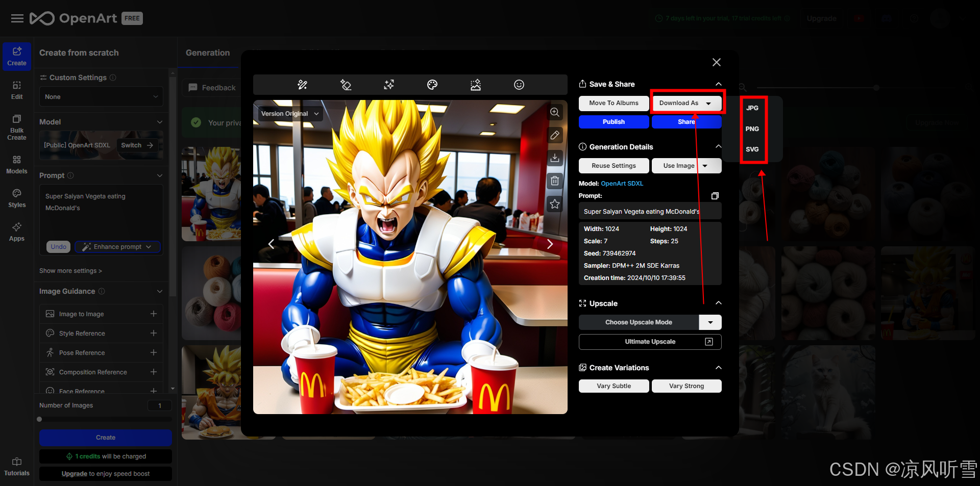Click Upgrade to enjoy speed boost
This screenshot has height=486, width=980.
tap(106, 474)
